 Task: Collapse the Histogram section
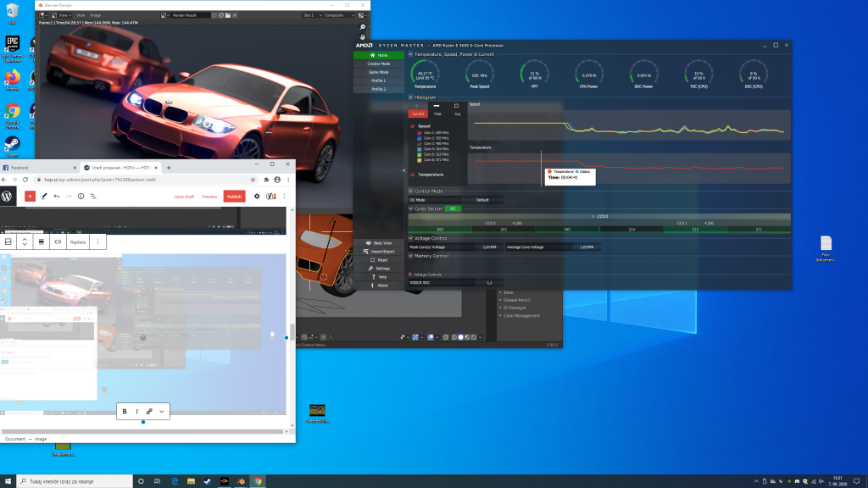point(411,97)
